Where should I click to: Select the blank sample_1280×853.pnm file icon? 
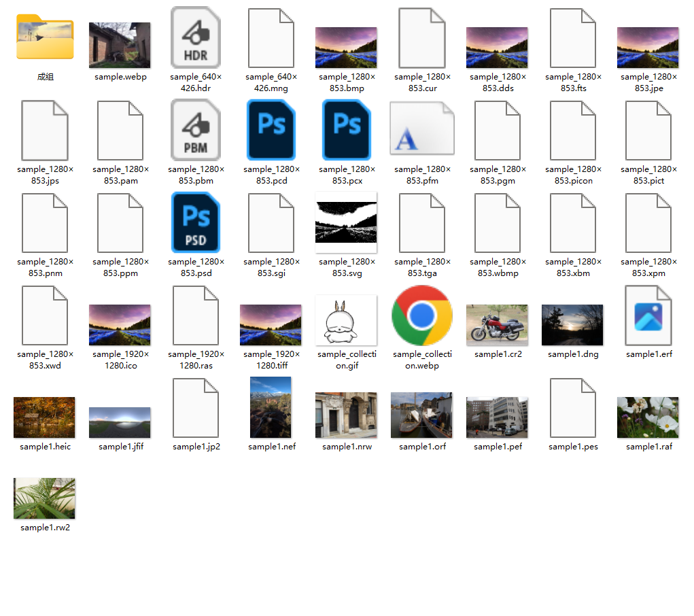(x=45, y=223)
